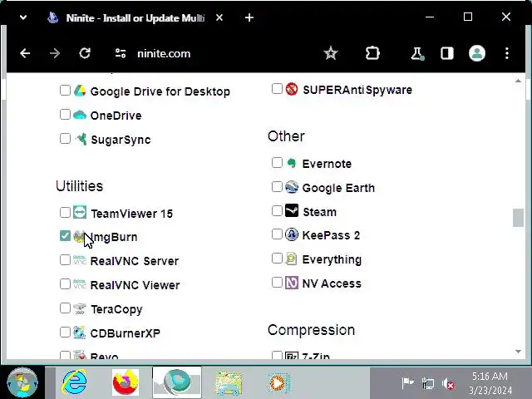Launch Internet Explorer from the taskbar
This screenshot has height=399, width=532.
click(x=74, y=382)
